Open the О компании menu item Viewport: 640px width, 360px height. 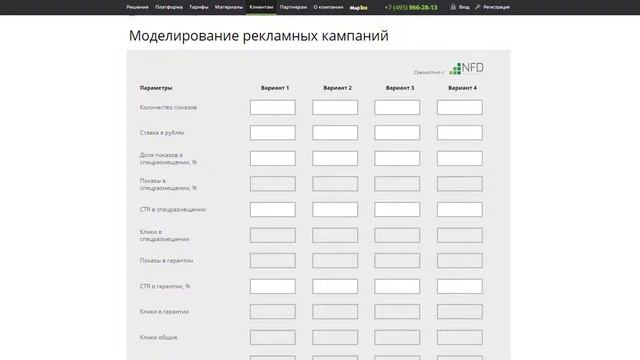[328, 7]
